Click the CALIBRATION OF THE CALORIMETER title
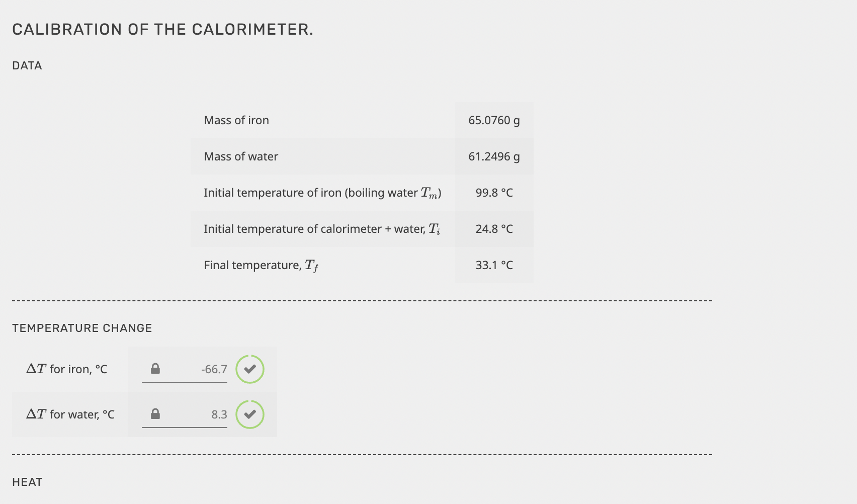Viewport: 857px width, 504px height. [163, 29]
